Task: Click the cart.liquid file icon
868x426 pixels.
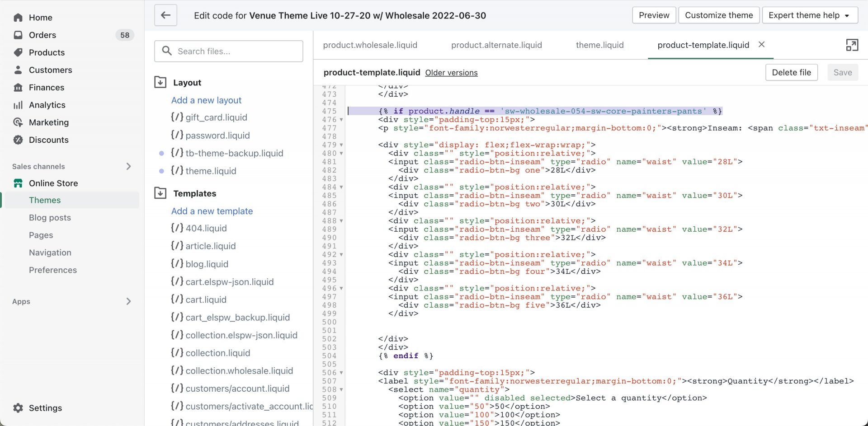Action: [x=177, y=300]
